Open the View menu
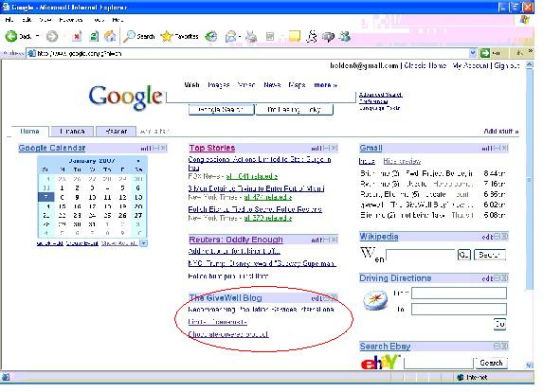Screen dimensions: 543x392 pyautogui.click(x=45, y=20)
